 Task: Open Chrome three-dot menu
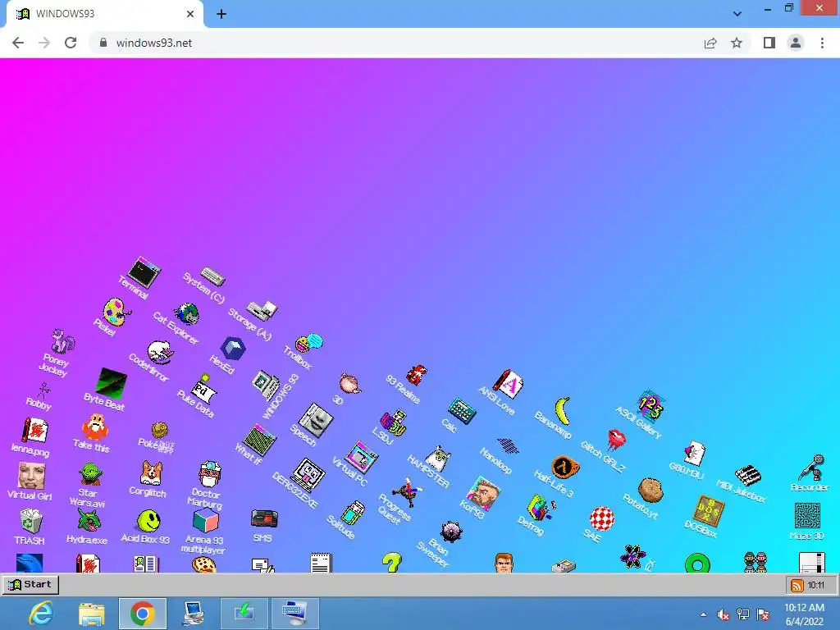pyautogui.click(x=822, y=43)
